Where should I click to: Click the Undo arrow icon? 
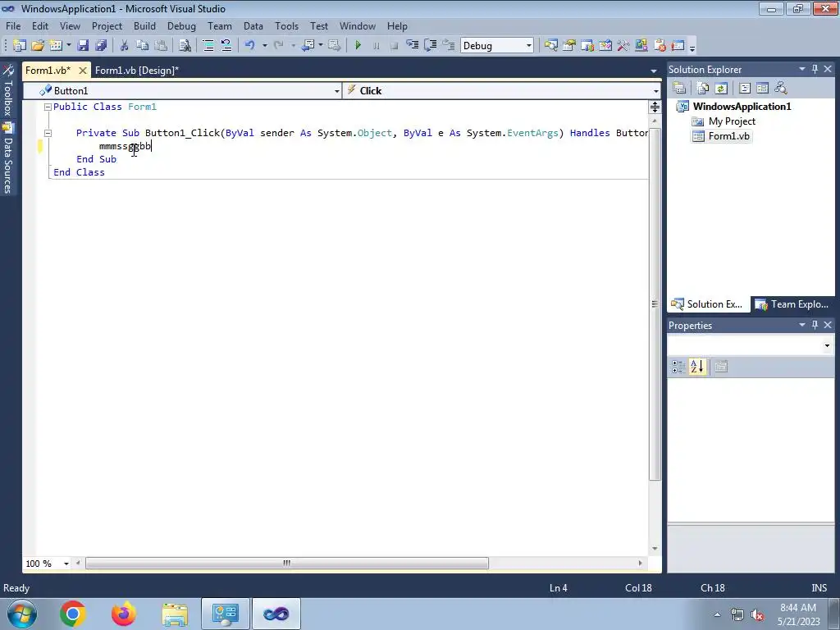coord(249,46)
